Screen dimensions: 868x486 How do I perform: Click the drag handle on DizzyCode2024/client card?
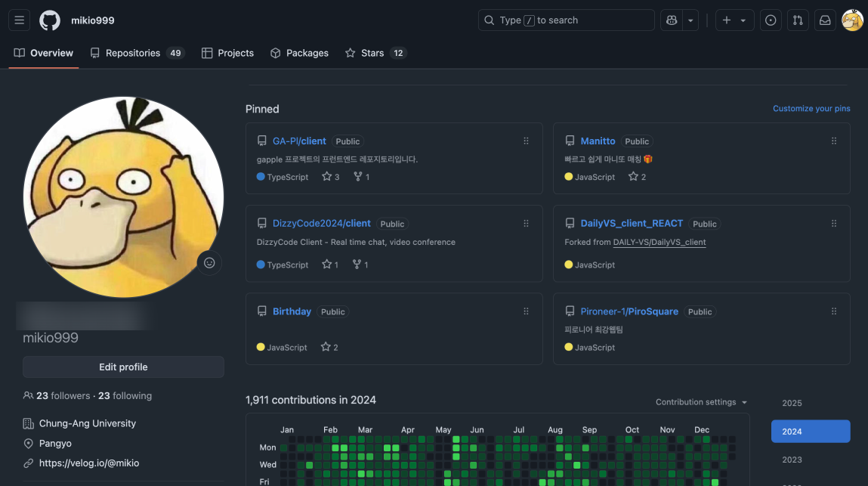tap(526, 223)
